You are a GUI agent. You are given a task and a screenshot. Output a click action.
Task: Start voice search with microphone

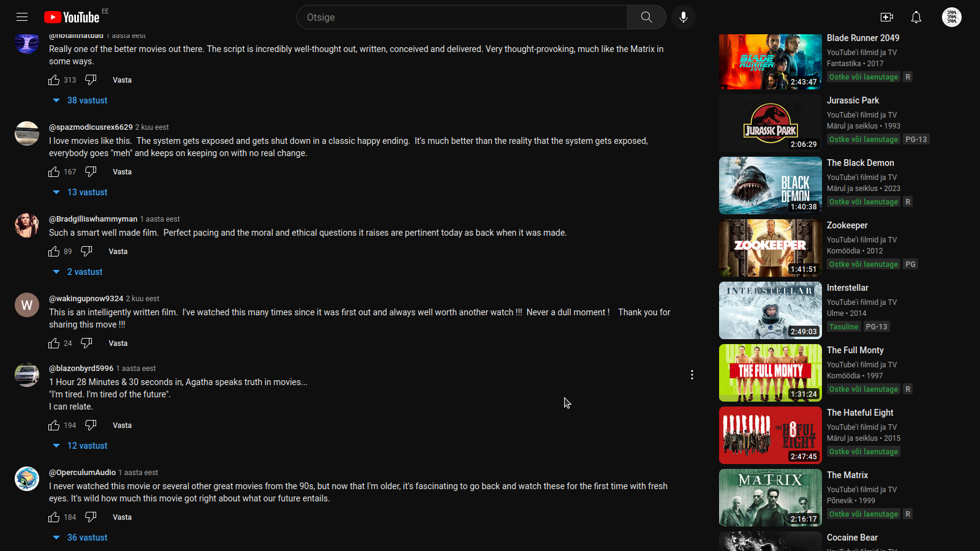click(x=684, y=17)
